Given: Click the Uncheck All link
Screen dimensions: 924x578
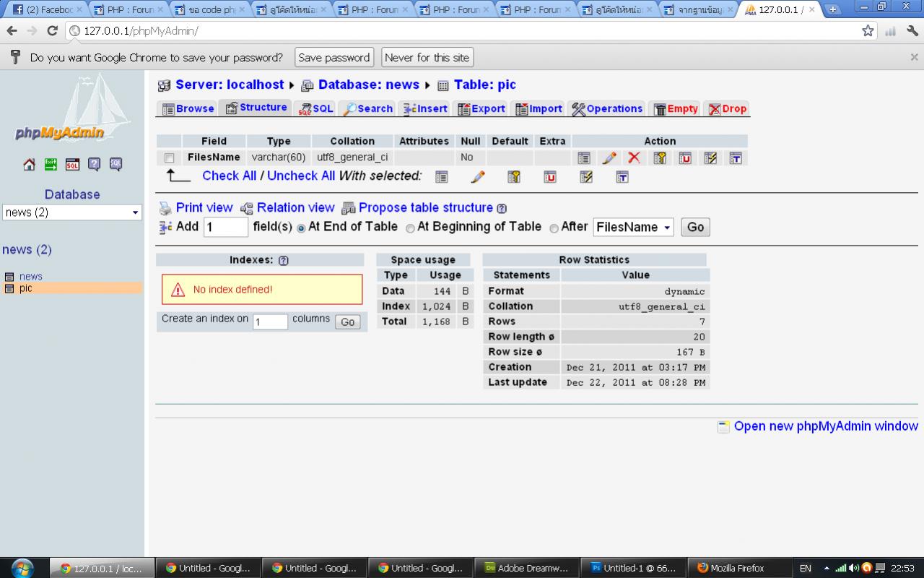Looking at the screenshot, I should coord(301,176).
